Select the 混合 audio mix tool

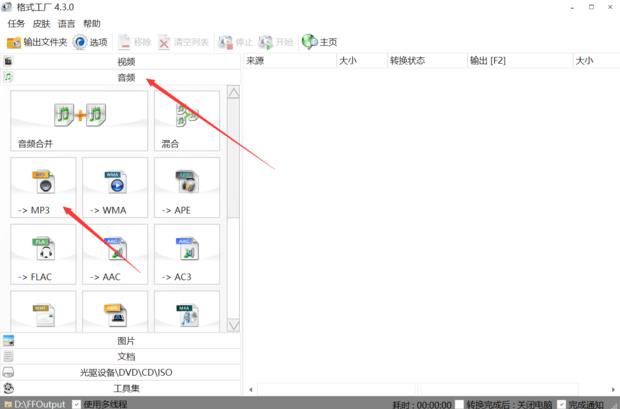(185, 120)
